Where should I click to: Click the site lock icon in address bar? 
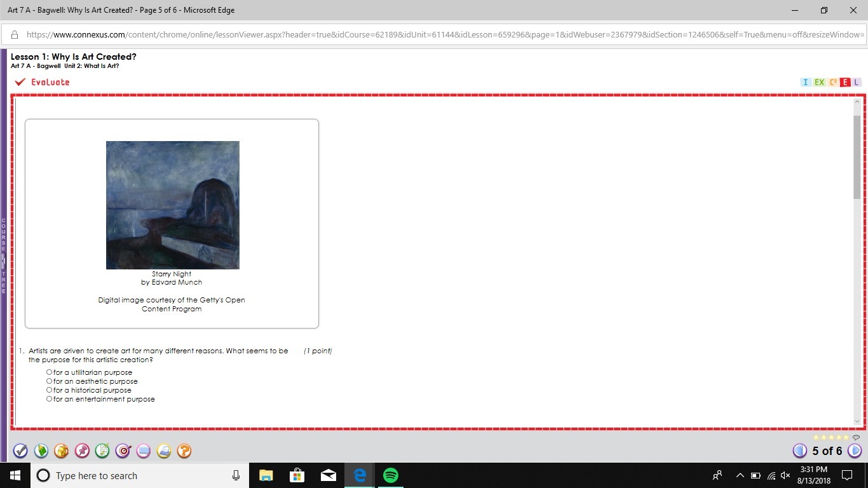15,35
